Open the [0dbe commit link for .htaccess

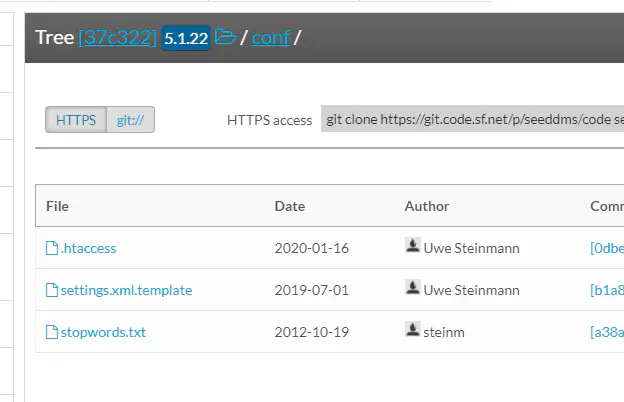point(607,248)
